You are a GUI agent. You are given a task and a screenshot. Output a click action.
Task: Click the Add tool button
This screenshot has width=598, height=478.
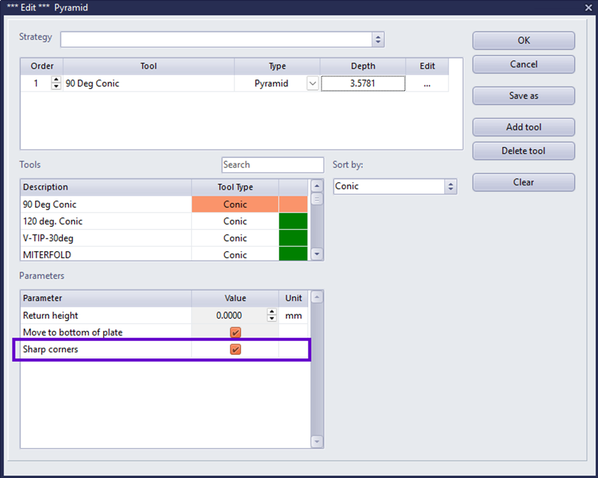tap(523, 127)
